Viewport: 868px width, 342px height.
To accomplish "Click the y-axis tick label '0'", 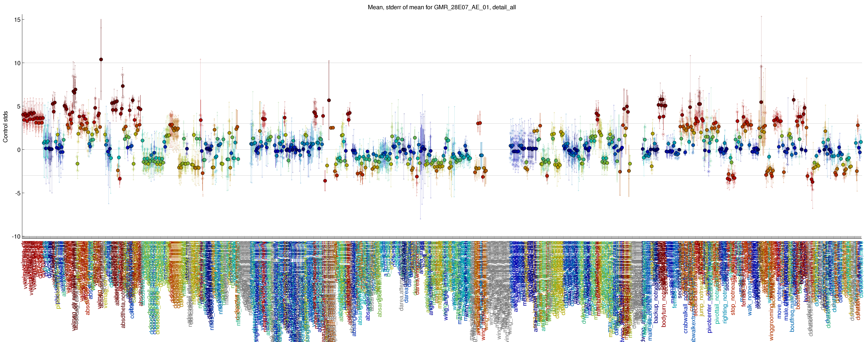I will pos(19,150).
